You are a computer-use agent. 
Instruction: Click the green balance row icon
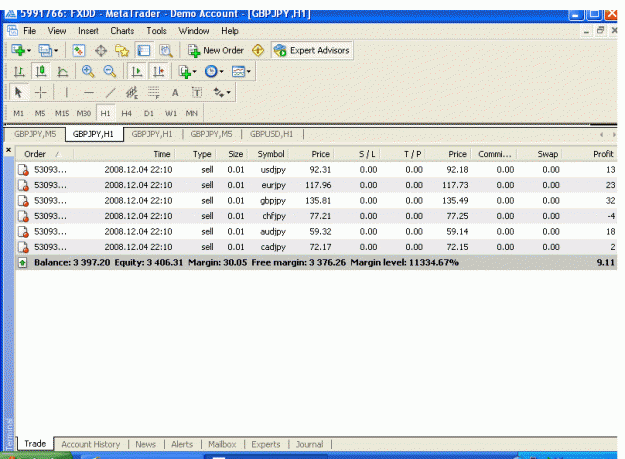[23, 263]
